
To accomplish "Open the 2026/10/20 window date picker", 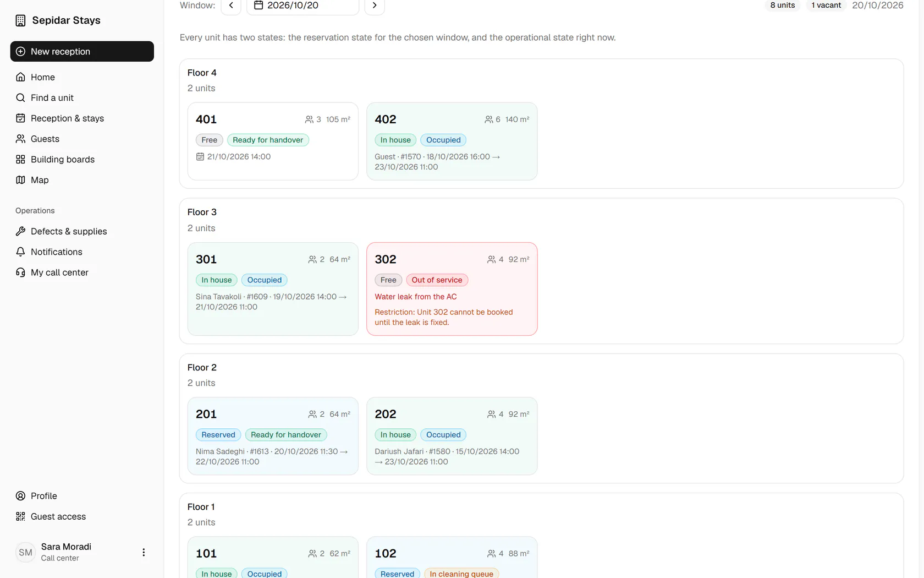I will tap(302, 6).
